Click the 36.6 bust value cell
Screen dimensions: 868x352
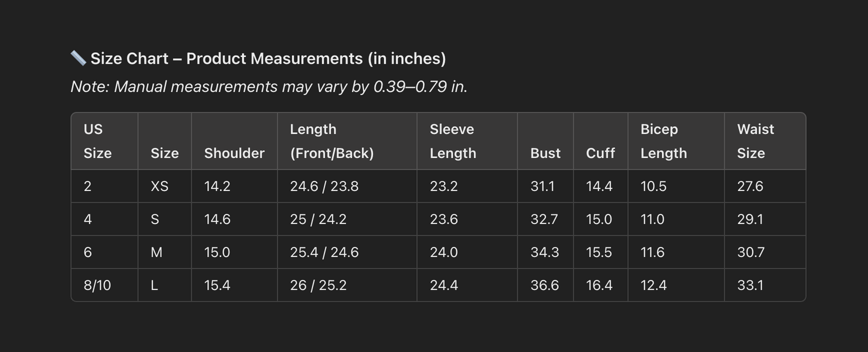pos(544,285)
